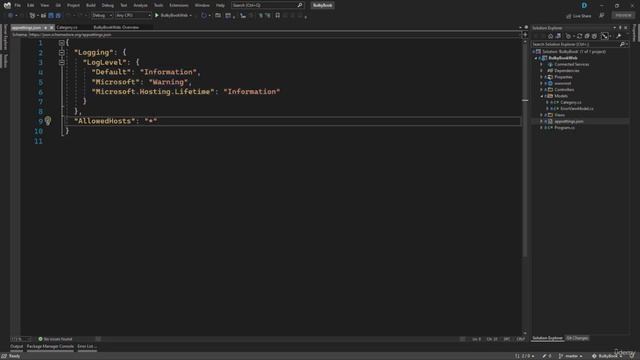Click the Search (Ctrl+Q) box

(267, 5)
